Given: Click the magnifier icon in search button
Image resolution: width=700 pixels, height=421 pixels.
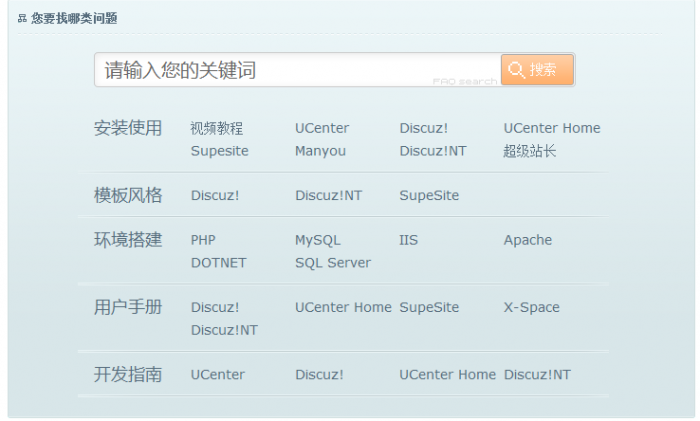Looking at the screenshot, I should [517, 70].
